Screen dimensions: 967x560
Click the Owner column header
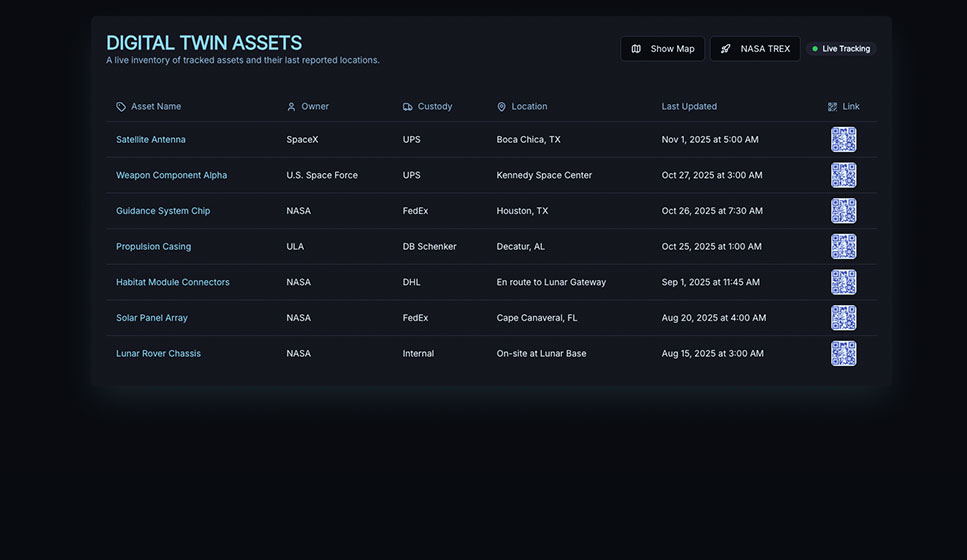315,107
